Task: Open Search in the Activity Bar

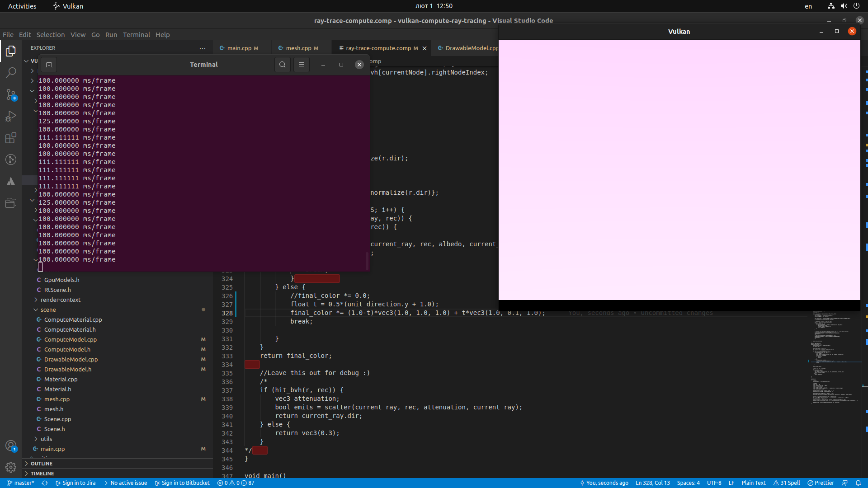Action: point(11,72)
